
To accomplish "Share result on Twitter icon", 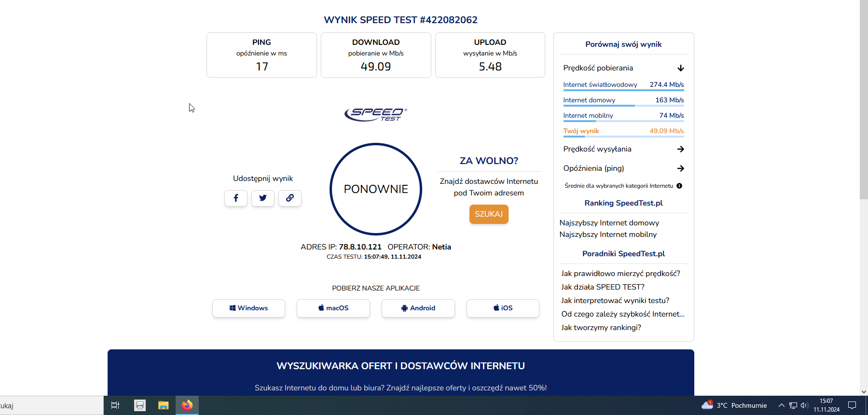I will tap(263, 198).
